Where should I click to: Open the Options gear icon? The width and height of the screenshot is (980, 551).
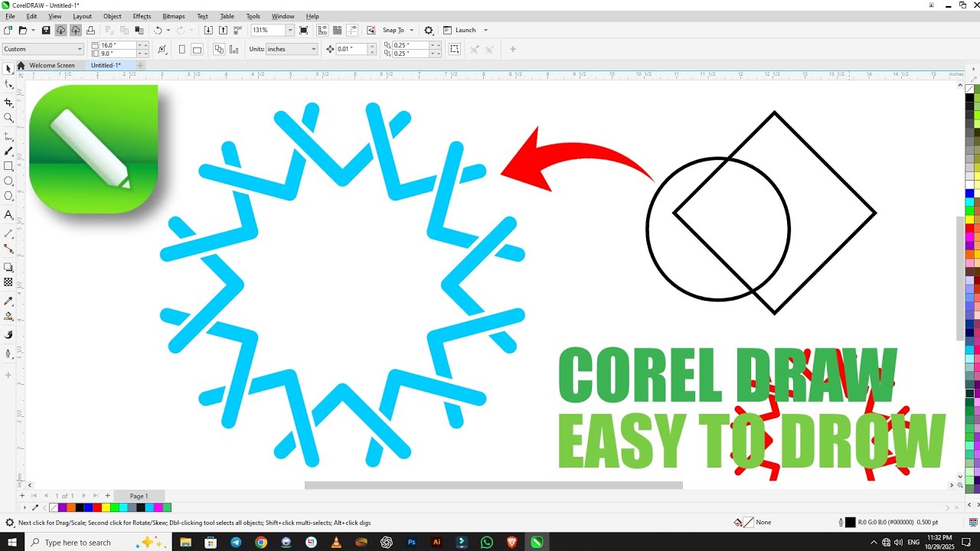point(429,31)
